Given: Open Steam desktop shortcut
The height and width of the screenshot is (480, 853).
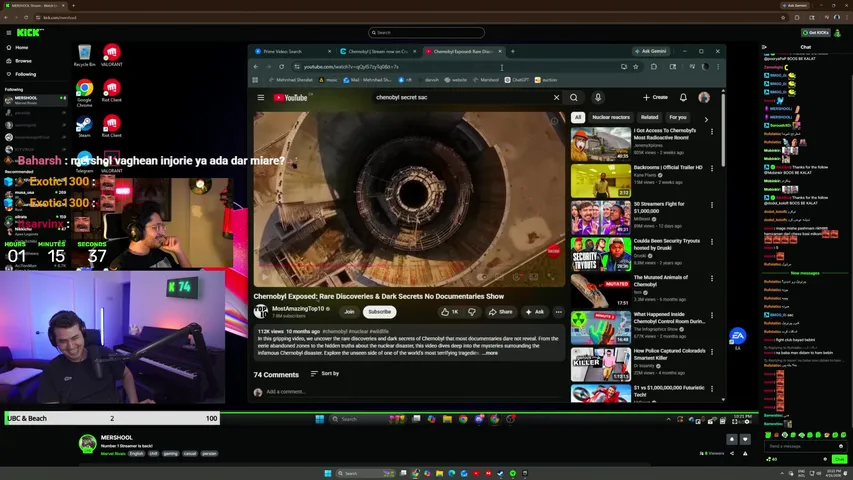Looking at the screenshot, I should click(84, 126).
